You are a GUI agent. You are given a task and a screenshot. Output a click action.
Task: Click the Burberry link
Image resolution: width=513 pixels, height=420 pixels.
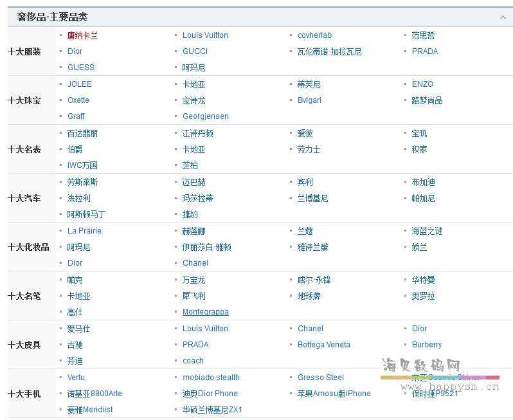(x=427, y=345)
